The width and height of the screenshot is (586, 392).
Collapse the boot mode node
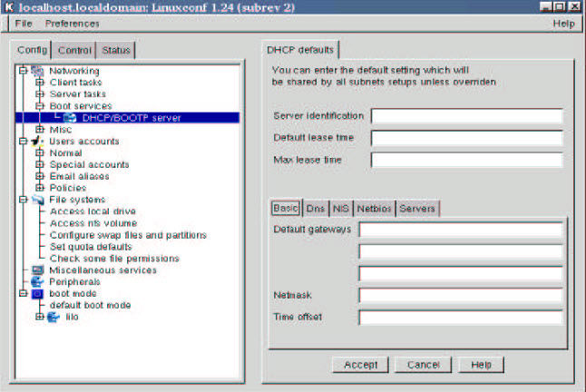24,293
